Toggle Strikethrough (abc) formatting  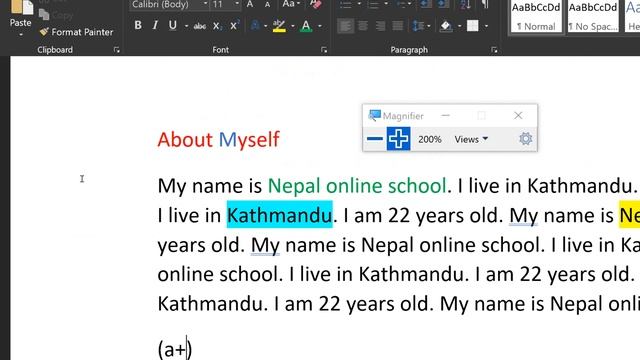tap(200, 26)
